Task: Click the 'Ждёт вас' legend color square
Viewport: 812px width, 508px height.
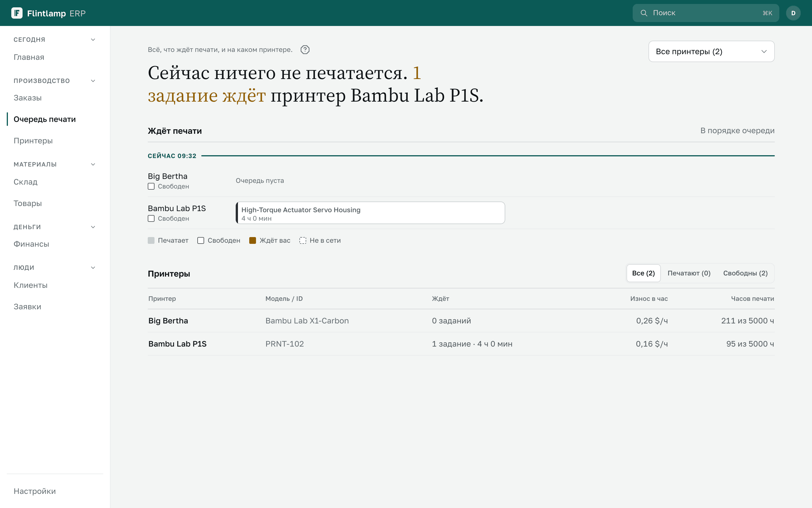Action: pos(253,240)
